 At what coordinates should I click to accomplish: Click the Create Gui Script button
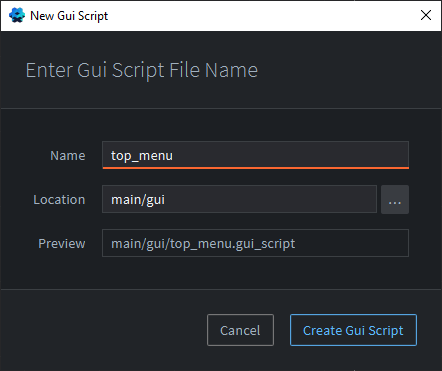(353, 330)
